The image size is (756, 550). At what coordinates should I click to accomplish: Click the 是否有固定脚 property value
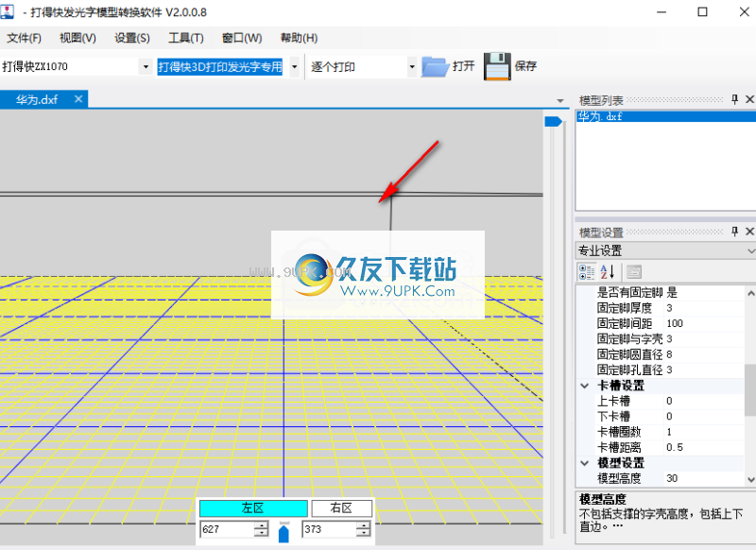(x=704, y=293)
